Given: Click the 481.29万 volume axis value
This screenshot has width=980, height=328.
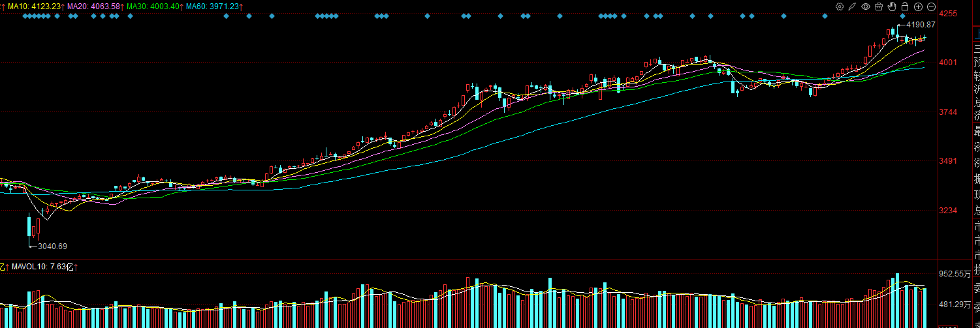Looking at the screenshot, I should pyautogui.click(x=954, y=304).
